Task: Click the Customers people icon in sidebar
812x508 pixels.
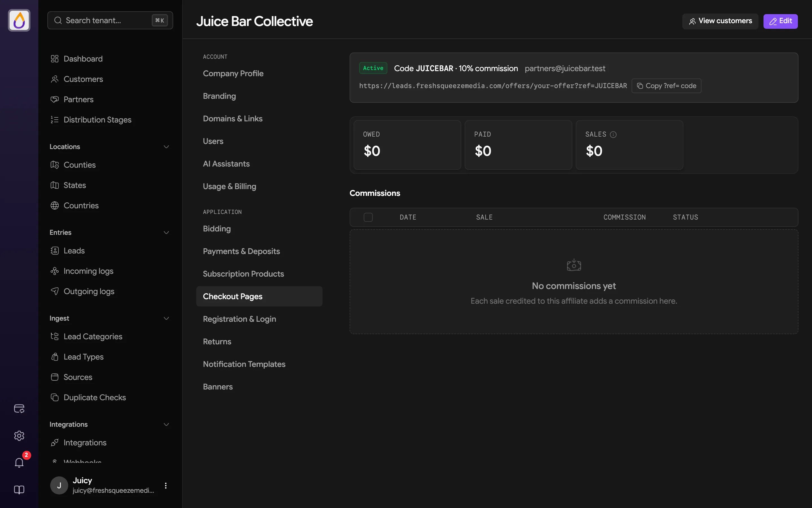Action: 55,79
